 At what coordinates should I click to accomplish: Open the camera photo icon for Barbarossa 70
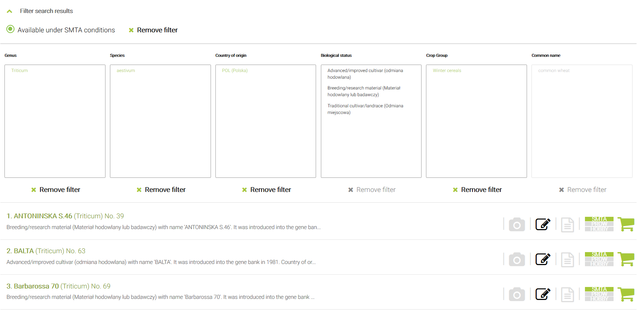[x=517, y=294]
